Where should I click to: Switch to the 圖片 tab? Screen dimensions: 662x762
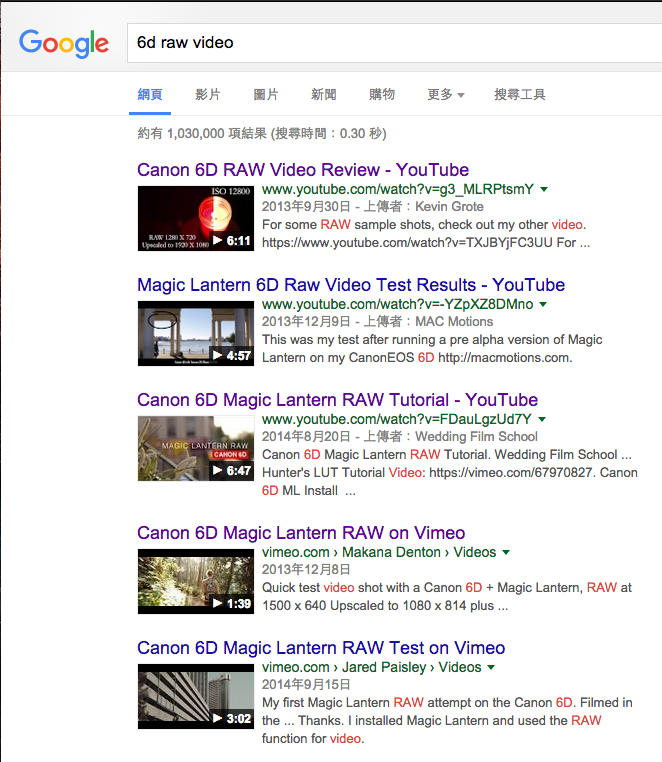point(266,94)
